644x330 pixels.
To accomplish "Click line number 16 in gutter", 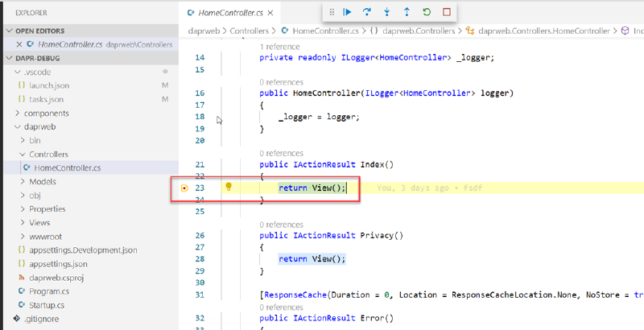I will point(200,93).
